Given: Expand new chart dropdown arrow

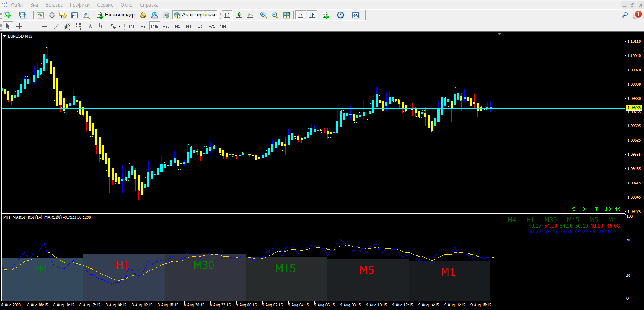Looking at the screenshot, I should (x=14, y=15).
